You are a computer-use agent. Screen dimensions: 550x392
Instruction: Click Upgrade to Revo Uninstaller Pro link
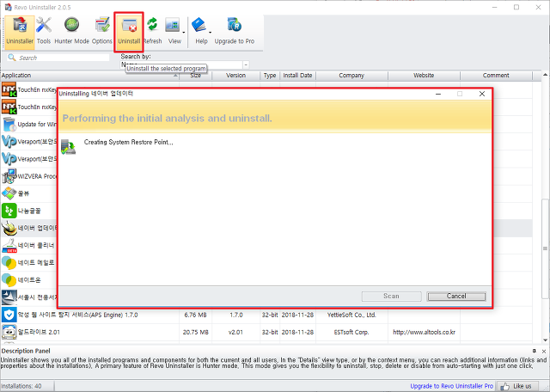coord(452,386)
